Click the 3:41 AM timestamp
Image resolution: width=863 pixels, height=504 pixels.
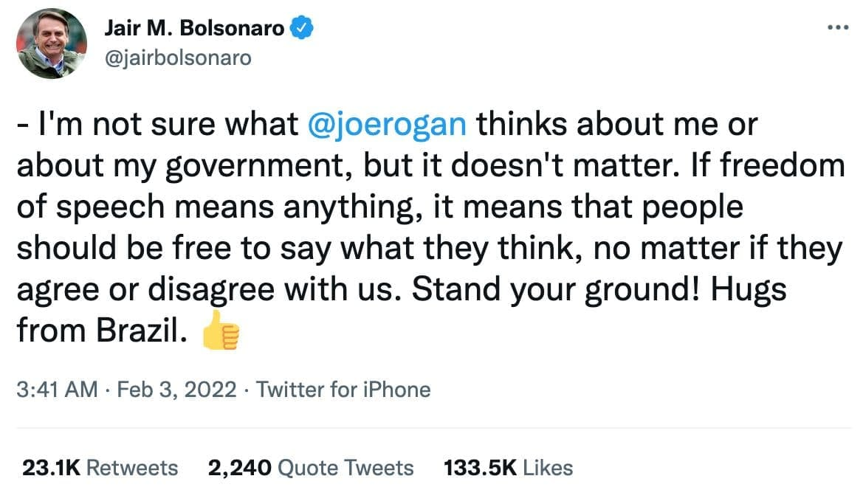(x=57, y=389)
